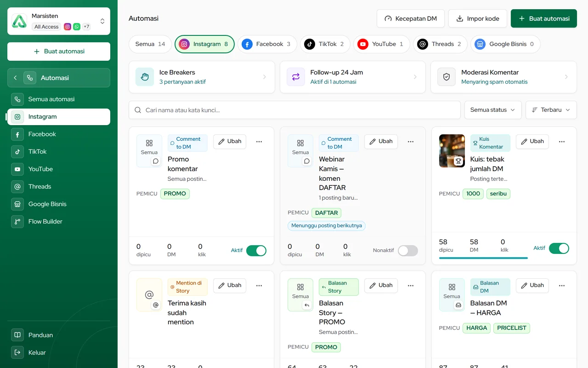This screenshot has width=588, height=368.
Task: Open the Kuis: tebak jumlah DM thumbnail
Action: pos(452,151)
